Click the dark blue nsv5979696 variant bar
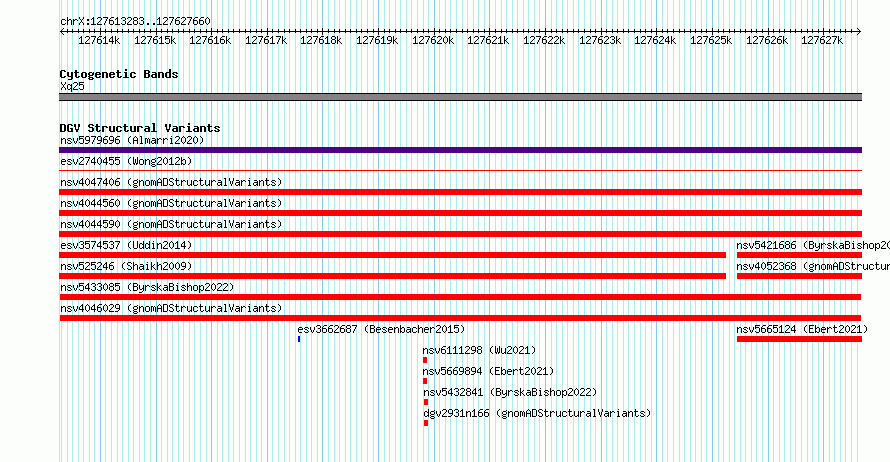The image size is (890, 462). click(x=460, y=150)
